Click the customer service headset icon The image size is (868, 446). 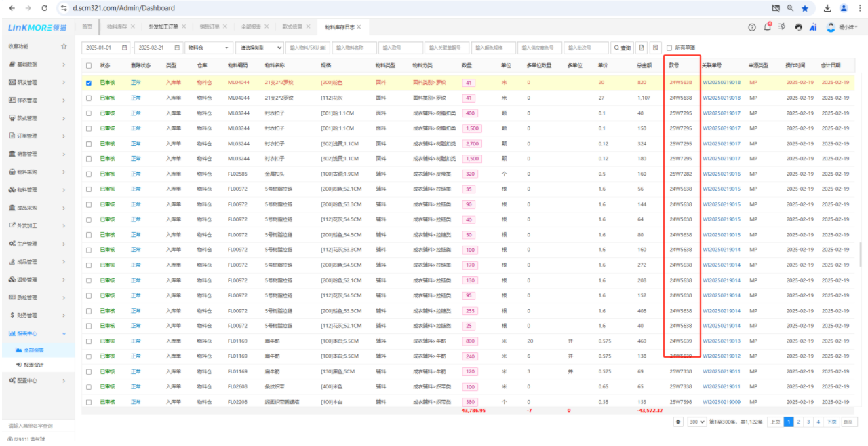coord(797,27)
